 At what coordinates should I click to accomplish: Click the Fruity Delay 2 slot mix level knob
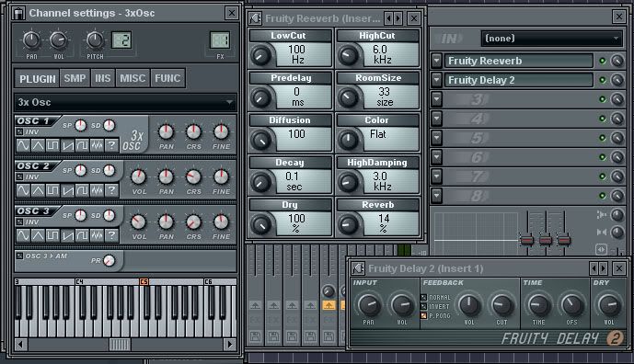617,80
